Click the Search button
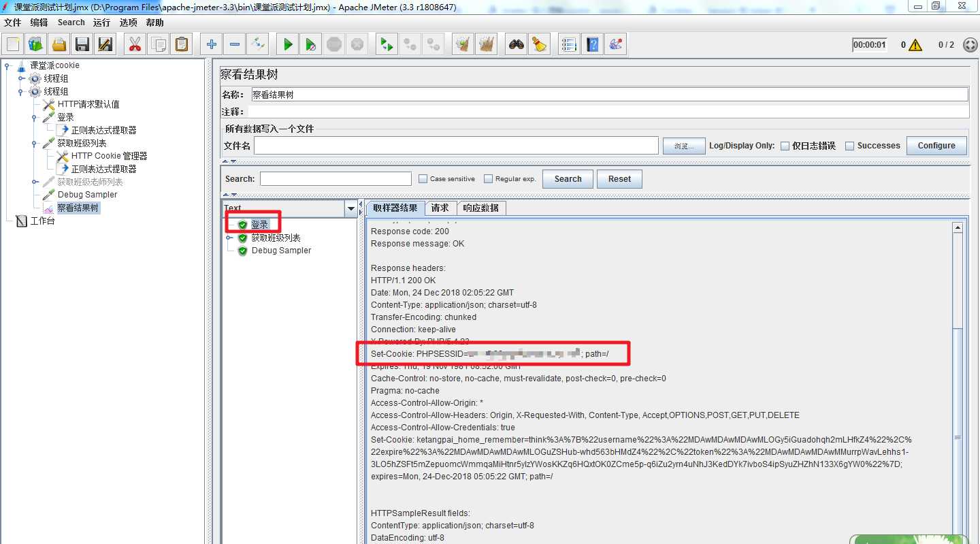The width and height of the screenshot is (980, 544). (568, 179)
